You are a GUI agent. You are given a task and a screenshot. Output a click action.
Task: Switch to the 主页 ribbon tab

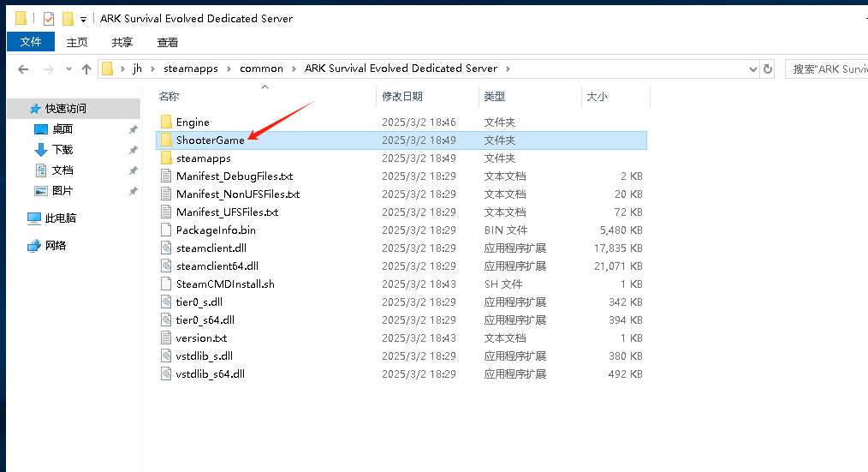tap(77, 42)
